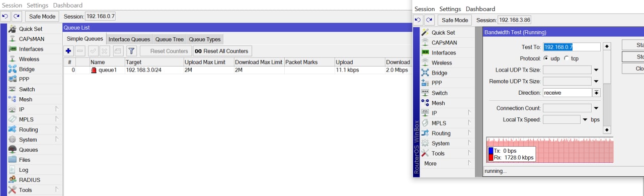Toggle Safe Mode in left window
Screen dimensions: 644x196
pyautogui.click(x=42, y=17)
